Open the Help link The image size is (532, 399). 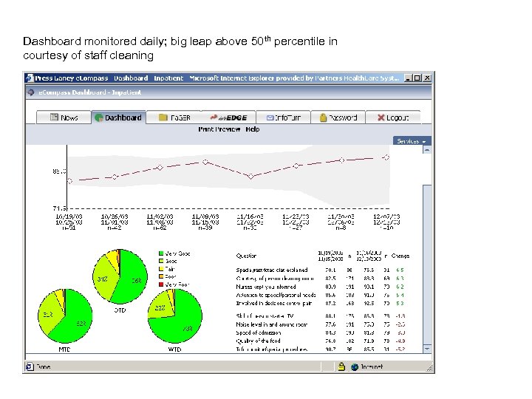click(x=253, y=129)
